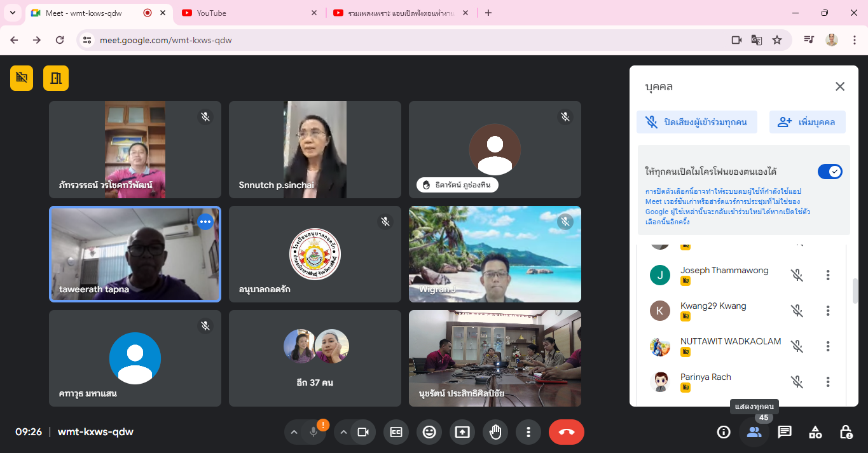Start screen sharing with present button
This screenshot has height=453, width=868.
462,432
